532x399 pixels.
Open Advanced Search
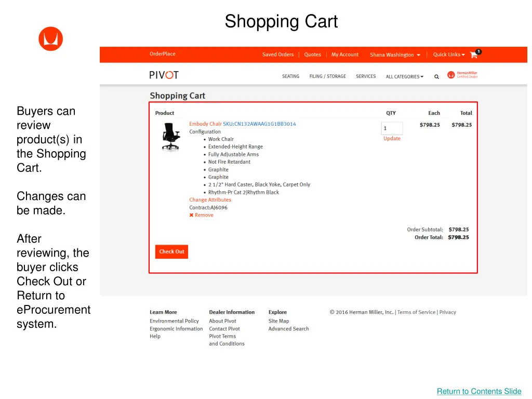click(289, 329)
